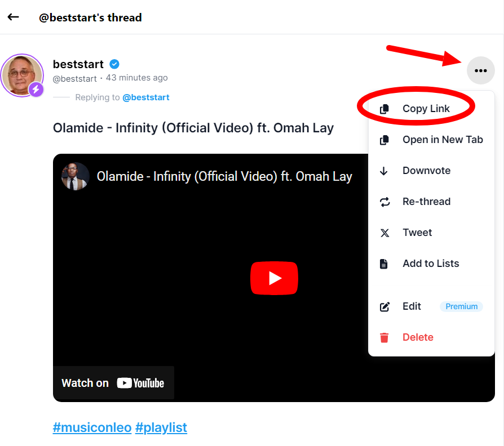
Task: Click the Premium badge next to Edit
Action: (x=461, y=307)
